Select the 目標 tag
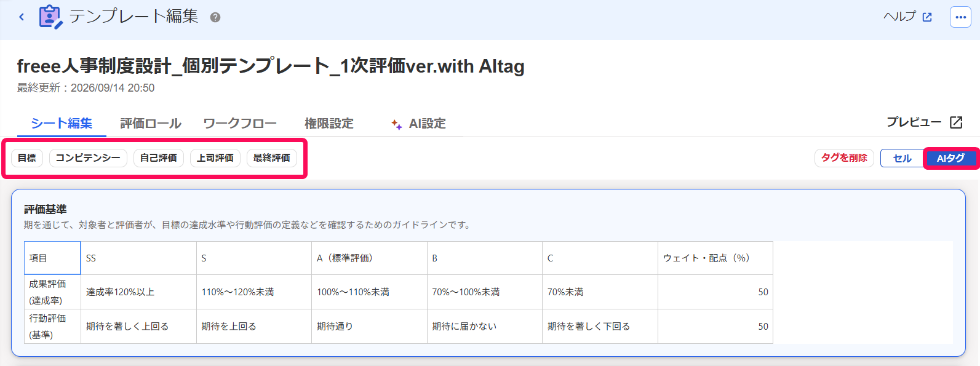 (27, 158)
